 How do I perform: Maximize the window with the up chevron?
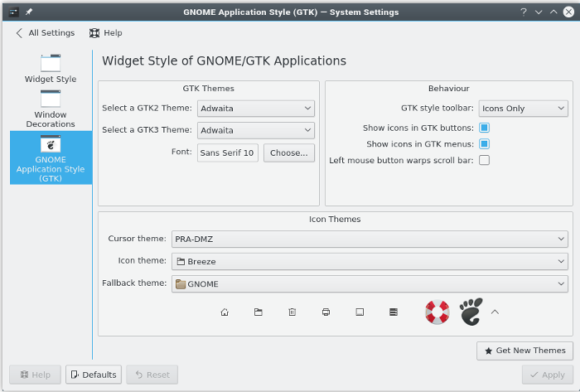coord(553,12)
